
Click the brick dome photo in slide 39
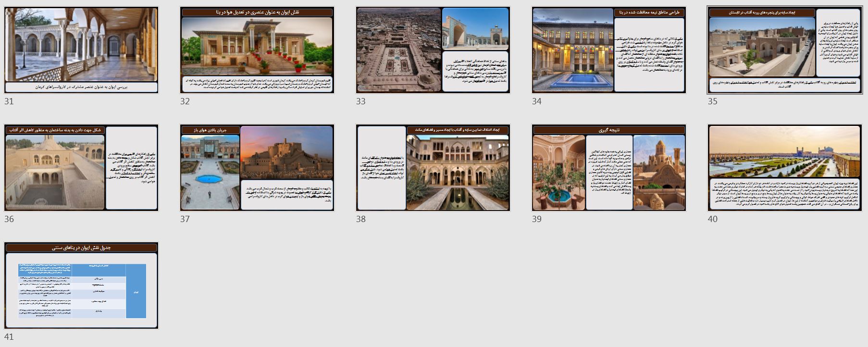click(x=659, y=172)
